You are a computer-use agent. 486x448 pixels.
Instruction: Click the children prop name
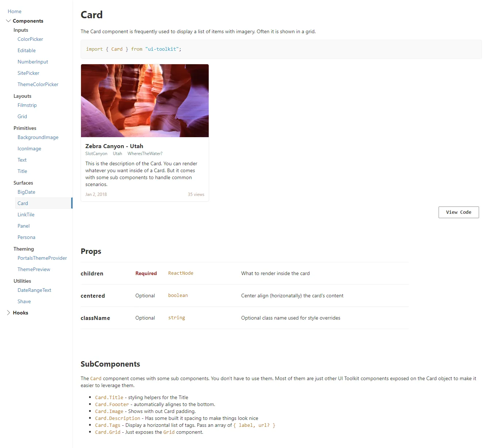click(x=92, y=274)
